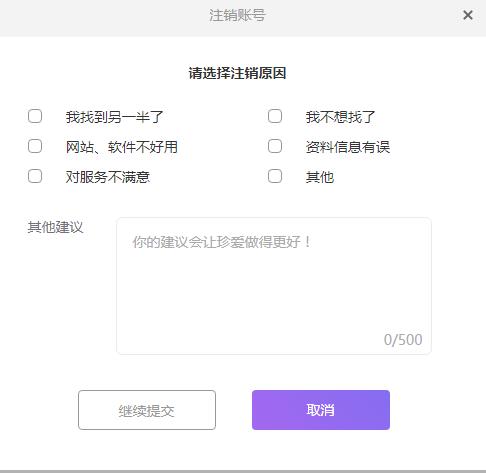Enable the 网站、软件不好用 checkbox
The image size is (486, 473).
pos(35,146)
